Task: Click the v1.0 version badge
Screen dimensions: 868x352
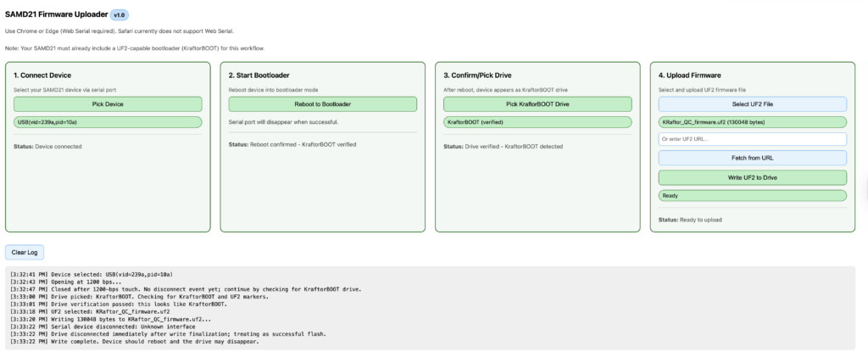Action: pos(120,14)
